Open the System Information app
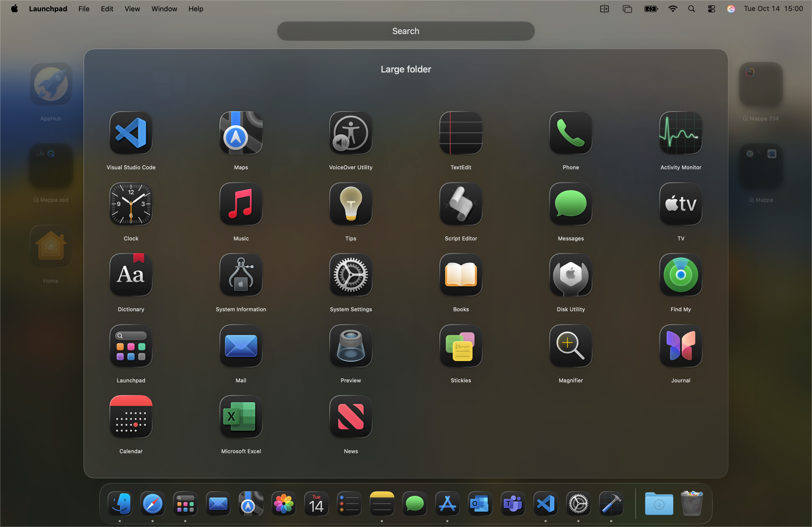Screen dimensions: 812x527 click(x=241, y=275)
